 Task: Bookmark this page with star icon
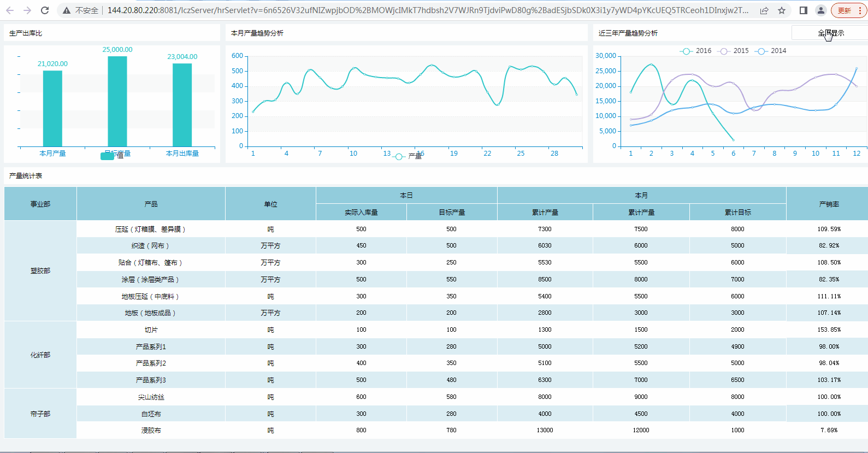pyautogui.click(x=782, y=10)
